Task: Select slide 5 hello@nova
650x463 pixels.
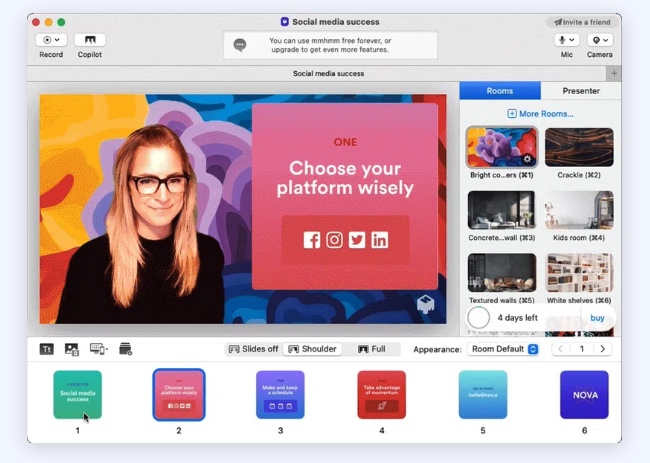Action: point(483,395)
